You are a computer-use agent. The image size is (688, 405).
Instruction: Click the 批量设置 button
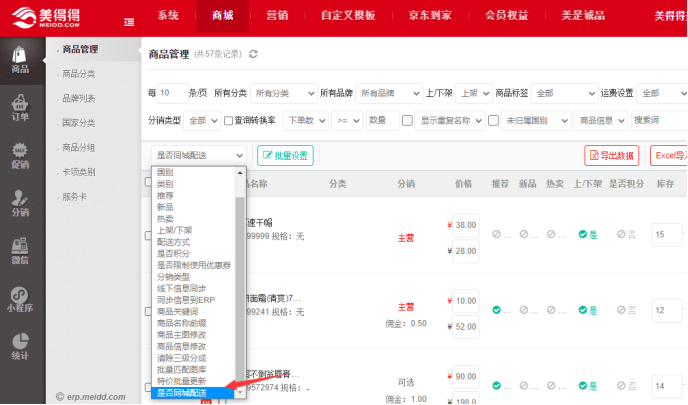[285, 155]
